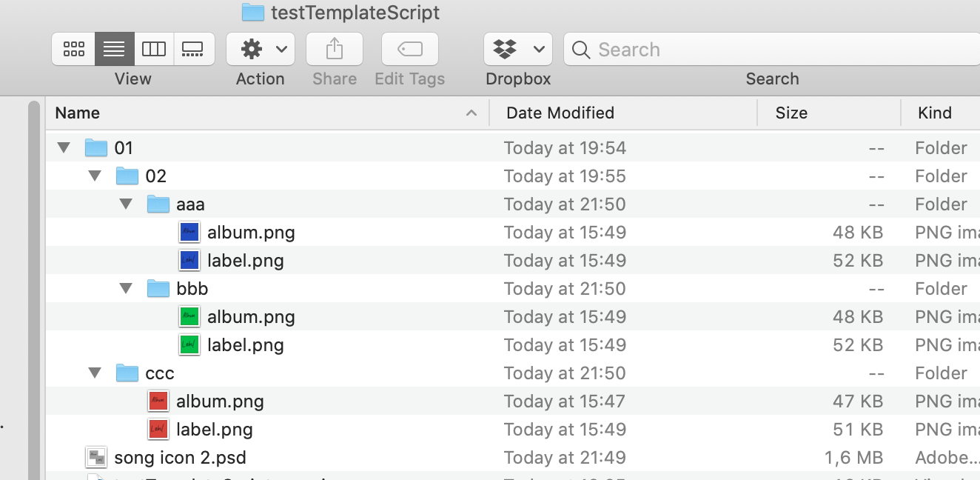Screen dimensions: 980x480
Task: Collapse the 02 folder
Action: [95, 176]
